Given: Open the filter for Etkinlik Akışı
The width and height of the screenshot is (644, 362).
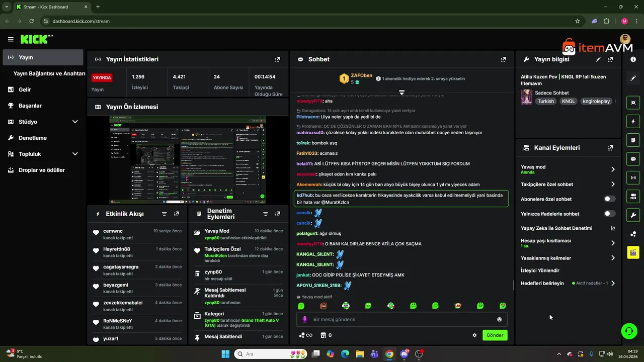Looking at the screenshot, I should [x=164, y=214].
